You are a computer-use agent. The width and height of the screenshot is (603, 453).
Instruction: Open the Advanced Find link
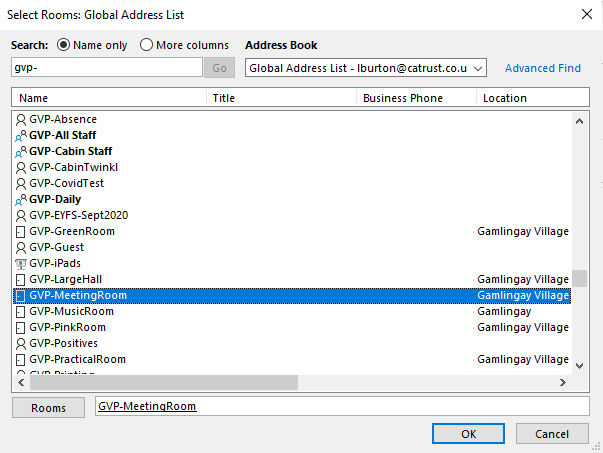(542, 68)
